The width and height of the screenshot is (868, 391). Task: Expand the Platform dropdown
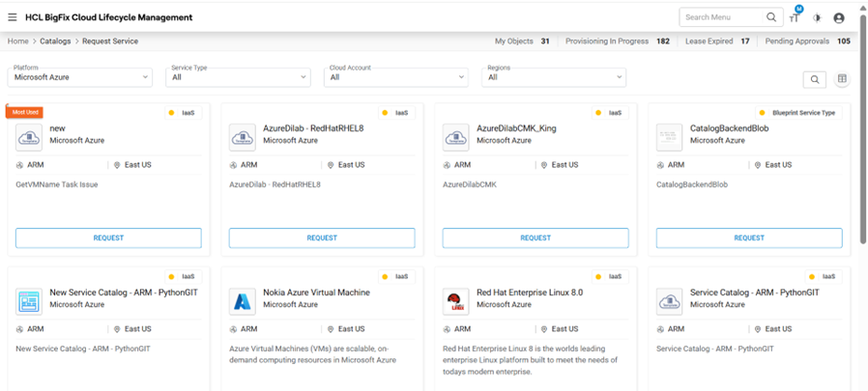(81, 77)
